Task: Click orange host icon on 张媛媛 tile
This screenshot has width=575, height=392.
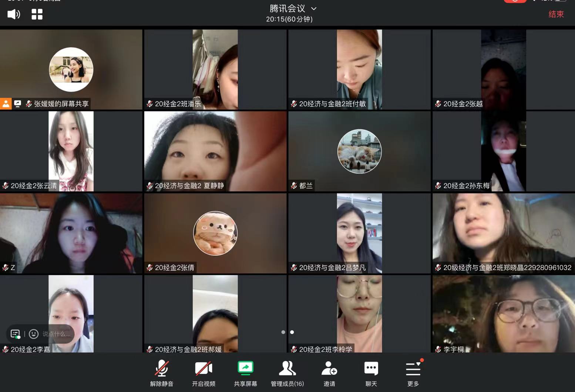Action: (x=6, y=104)
